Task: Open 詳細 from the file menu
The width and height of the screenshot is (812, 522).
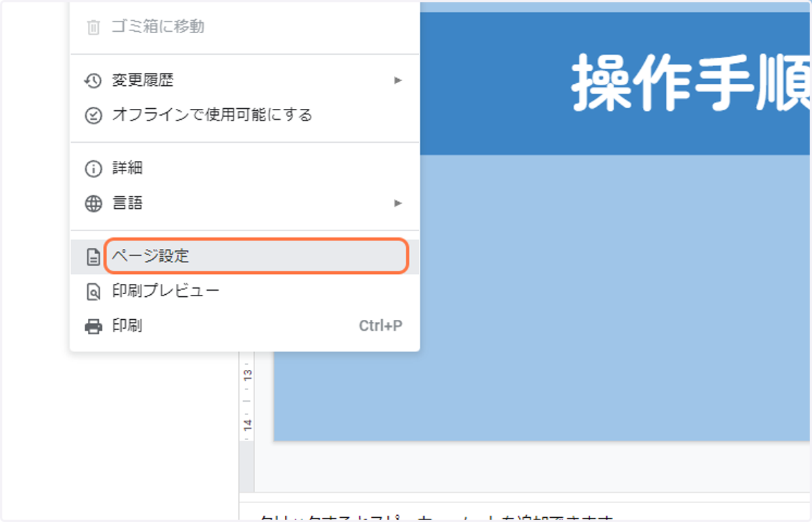Action: (x=244, y=168)
